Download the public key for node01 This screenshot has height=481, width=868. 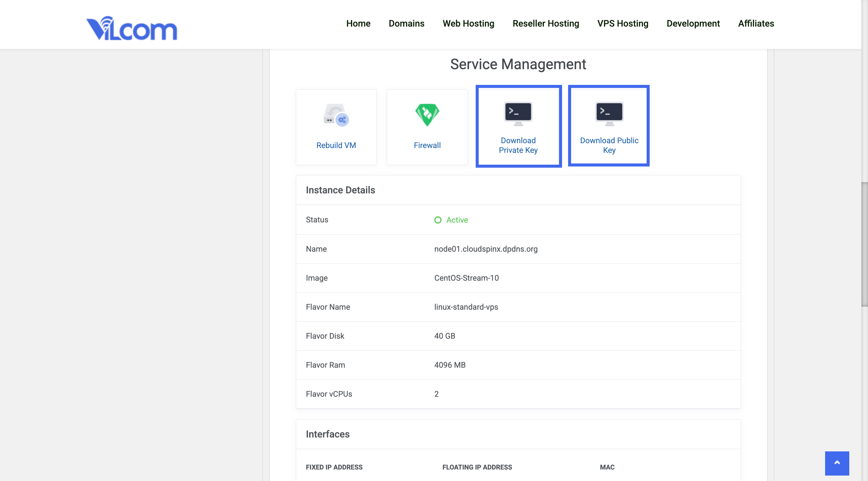pyautogui.click(x=609, y=145)
